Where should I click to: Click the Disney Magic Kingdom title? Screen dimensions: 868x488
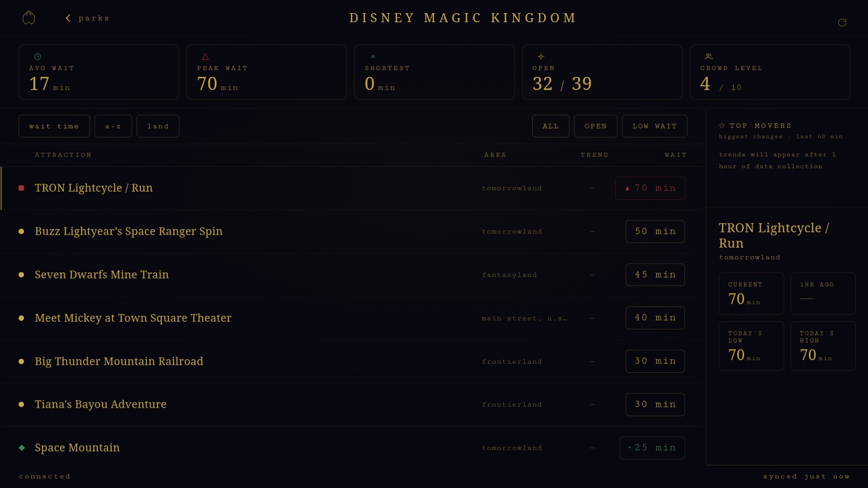[x=463, y=18]
